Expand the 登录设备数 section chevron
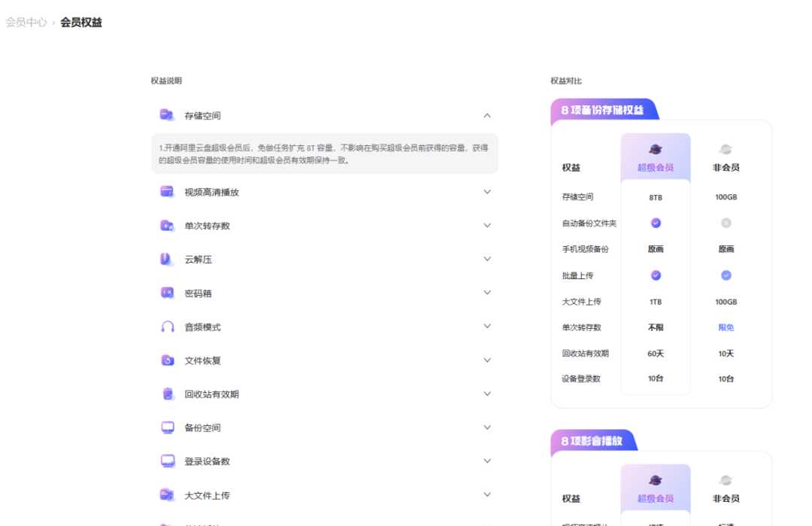 pos(486,461)
